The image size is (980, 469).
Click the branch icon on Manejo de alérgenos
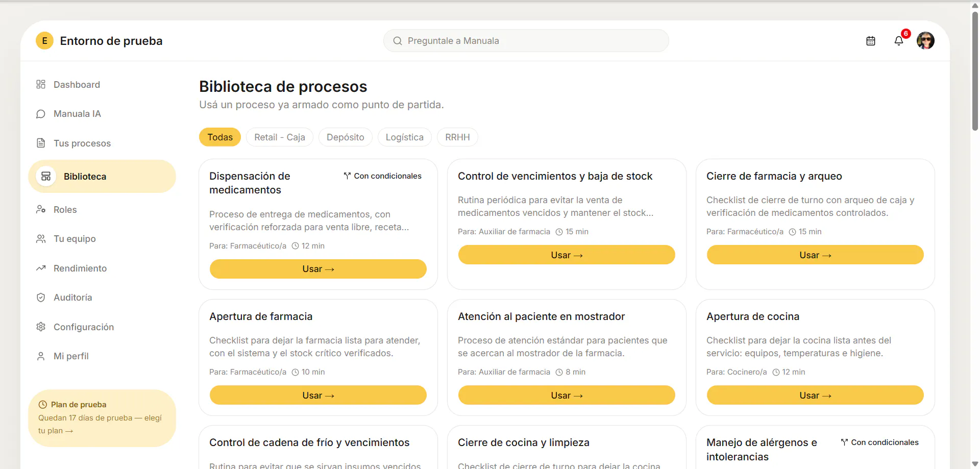pos(844,442)
